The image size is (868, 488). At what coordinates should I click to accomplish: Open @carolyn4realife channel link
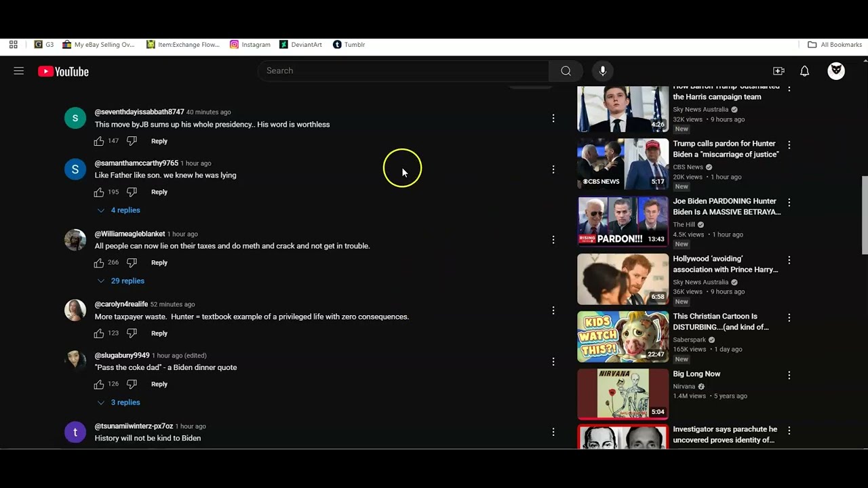point(121,304)
